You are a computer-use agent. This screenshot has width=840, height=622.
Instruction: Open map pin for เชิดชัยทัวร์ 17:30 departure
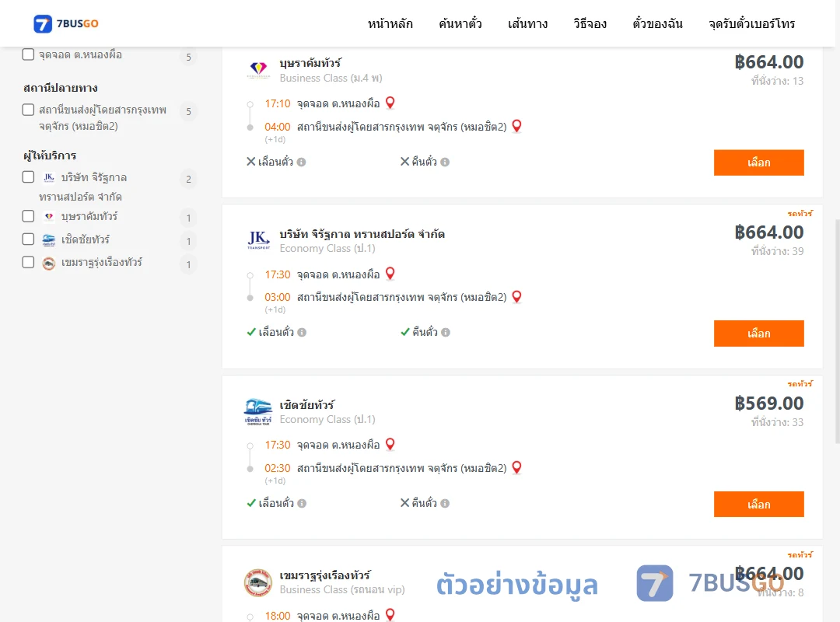[x=390, y=444]
